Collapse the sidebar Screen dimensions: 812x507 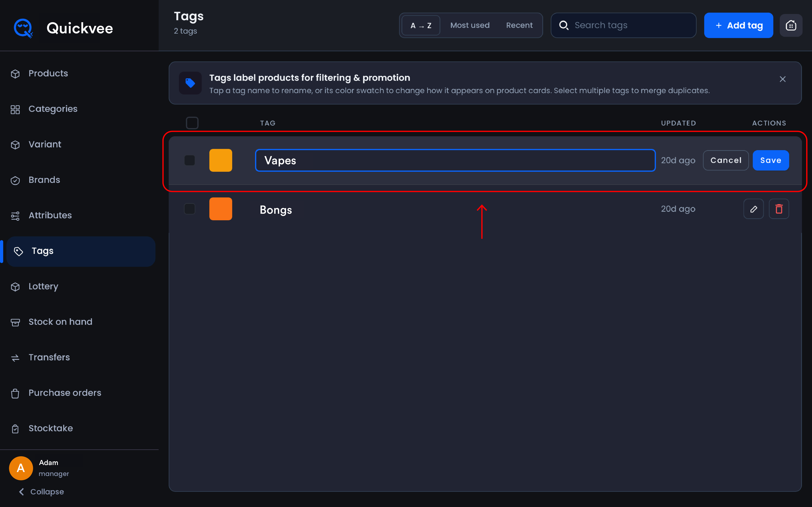click(x=41, y=492)
